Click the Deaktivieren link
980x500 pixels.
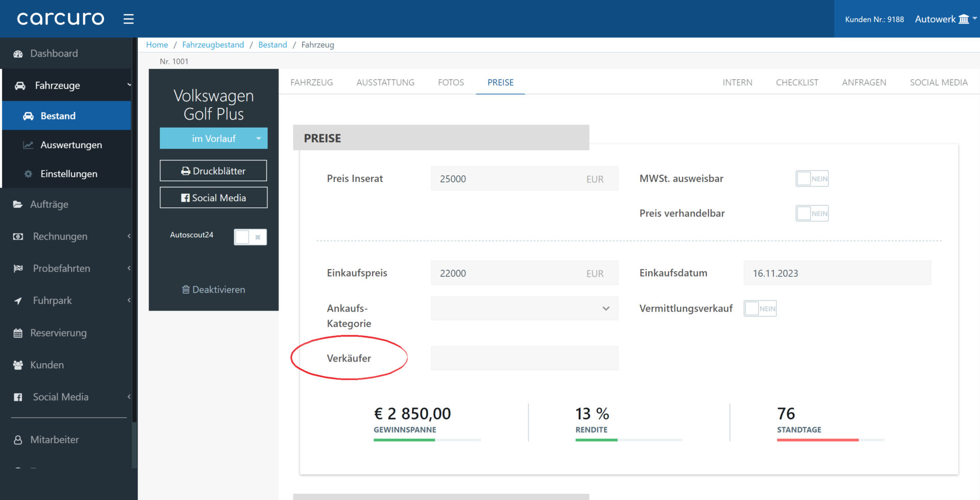click(x=213, y=290)
